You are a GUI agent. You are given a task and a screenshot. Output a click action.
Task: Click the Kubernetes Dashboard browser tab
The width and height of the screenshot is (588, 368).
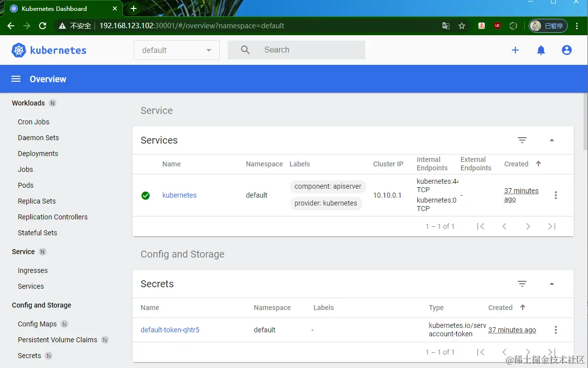tap(64, 8)
